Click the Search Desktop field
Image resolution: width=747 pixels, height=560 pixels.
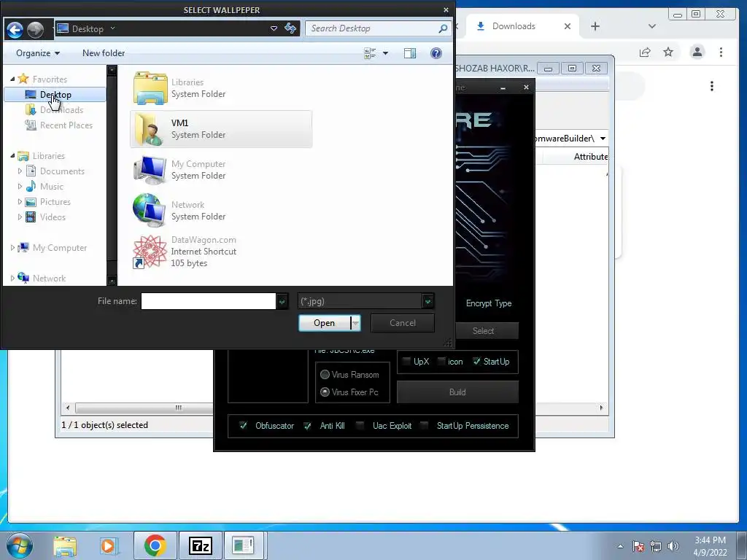pos(372,28)
